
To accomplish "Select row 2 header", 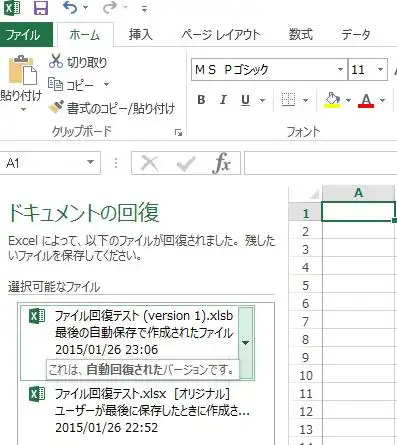I will pyautogui.click(x=305, y=232).
